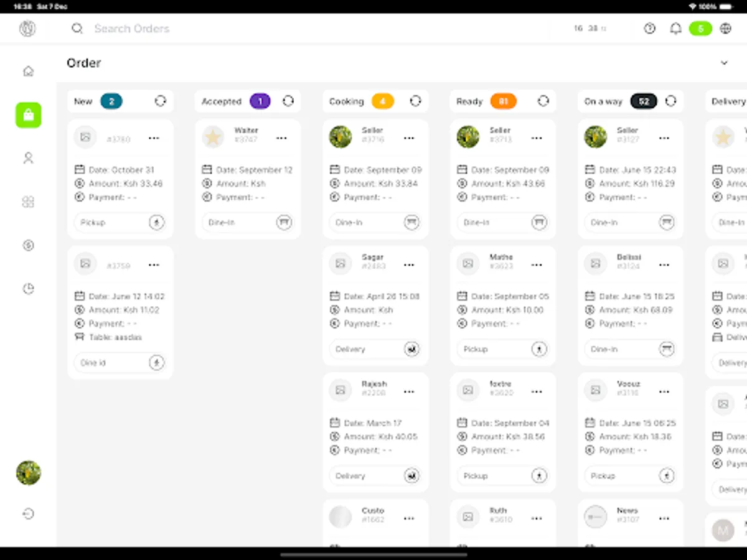Collapse the Order header with its chevron
Viewport: 747px width, 560px height.
tap(724, 63)
